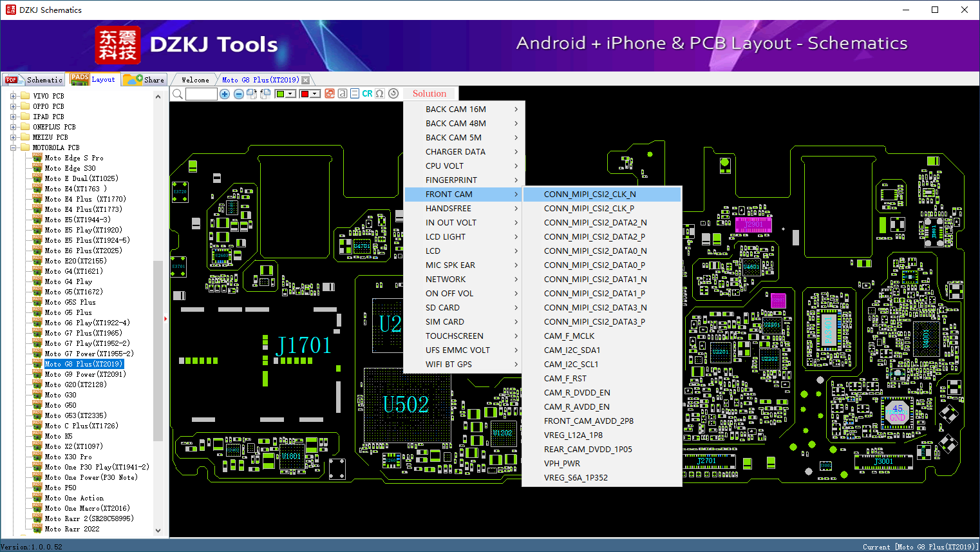Click the rotate clockwise board icon
This screenshot has width=980, height=552.
point(252,94)
